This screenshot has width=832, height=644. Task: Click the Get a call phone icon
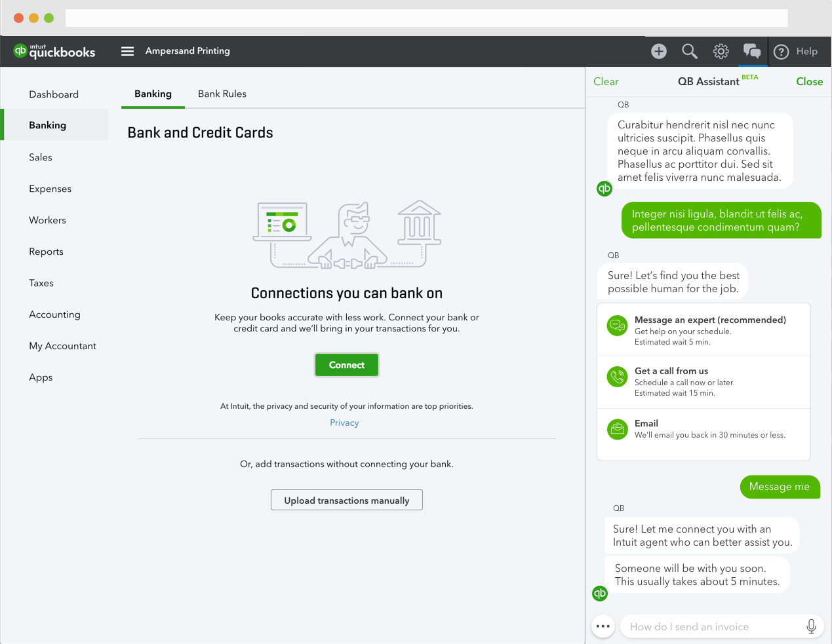pos(617,377)
